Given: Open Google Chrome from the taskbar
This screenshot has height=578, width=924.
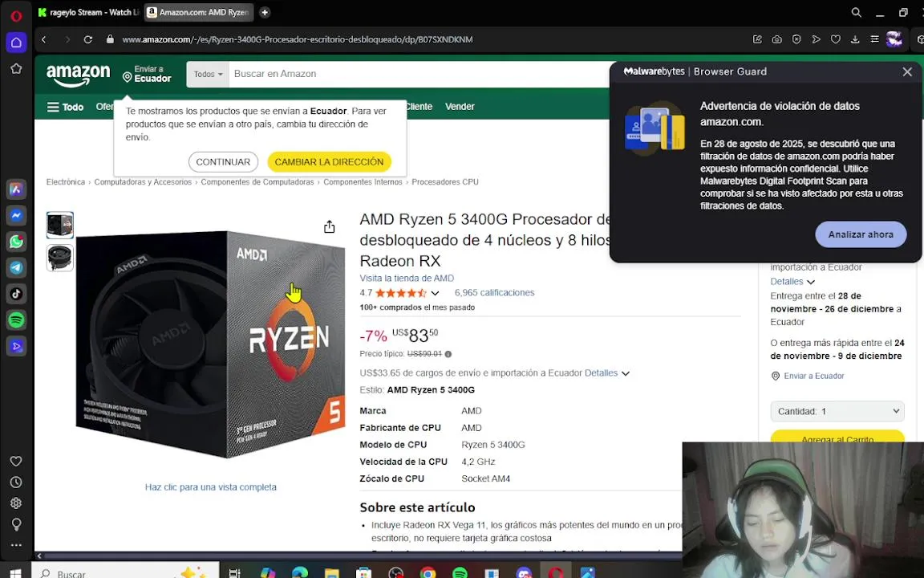Looking at the screenshot, I should [428, 572].
